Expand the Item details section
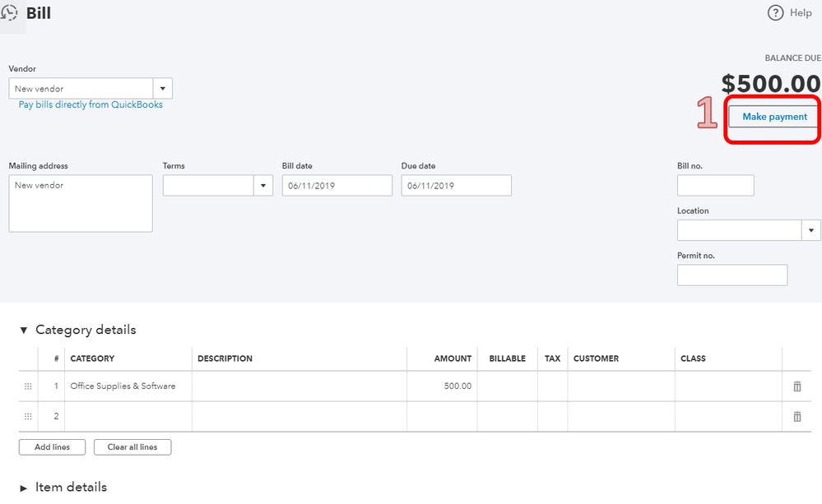Image resolution: width=822 pixels, height=504 pixels. [x=23, y=488]
